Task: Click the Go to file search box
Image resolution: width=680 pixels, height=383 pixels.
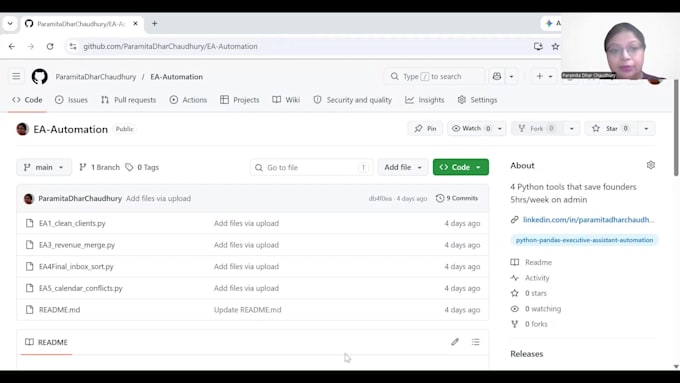Action: click(311, 167)
